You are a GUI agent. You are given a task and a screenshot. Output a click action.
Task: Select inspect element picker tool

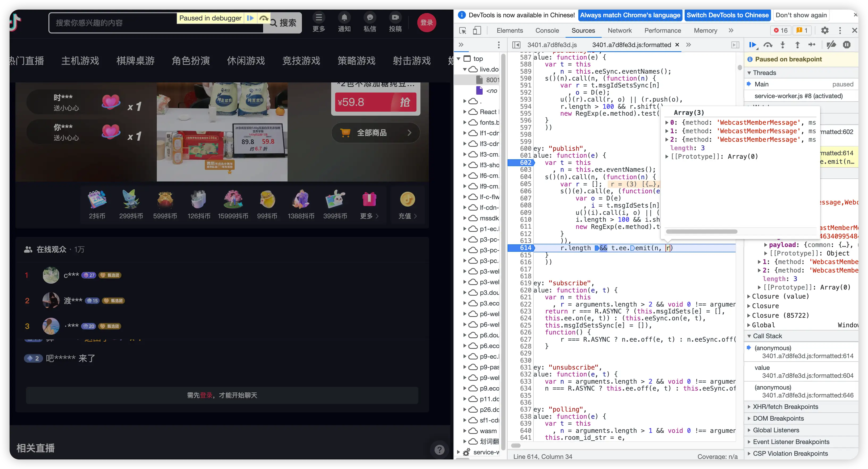click(x=463, y=31)
